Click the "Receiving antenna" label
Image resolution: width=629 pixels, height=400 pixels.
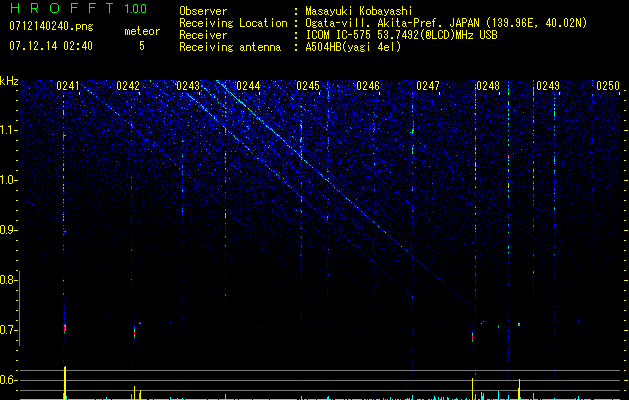click(230, 47)
